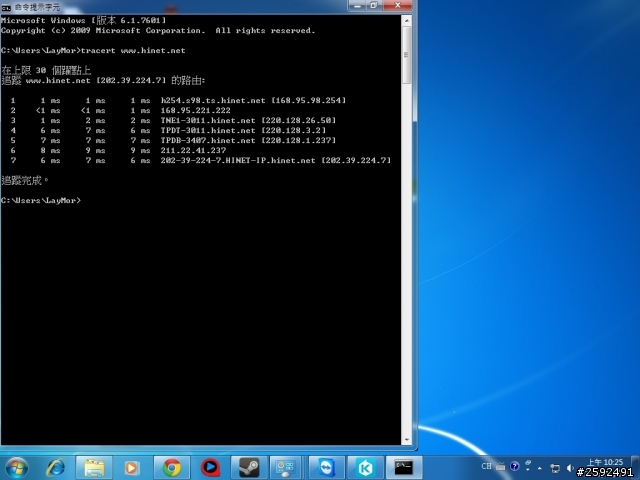Click the 'Microsoft Windows' version line
The width and height of the screenshot is (640, 480).
click(x=84, y=20)
